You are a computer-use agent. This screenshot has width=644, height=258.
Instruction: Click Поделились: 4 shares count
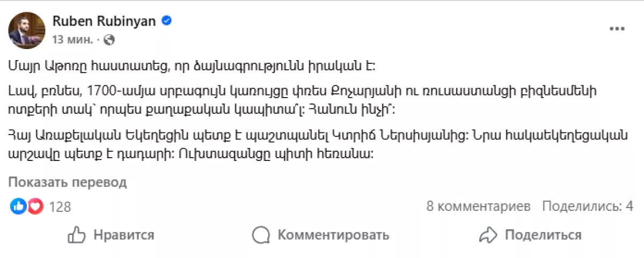588,207
